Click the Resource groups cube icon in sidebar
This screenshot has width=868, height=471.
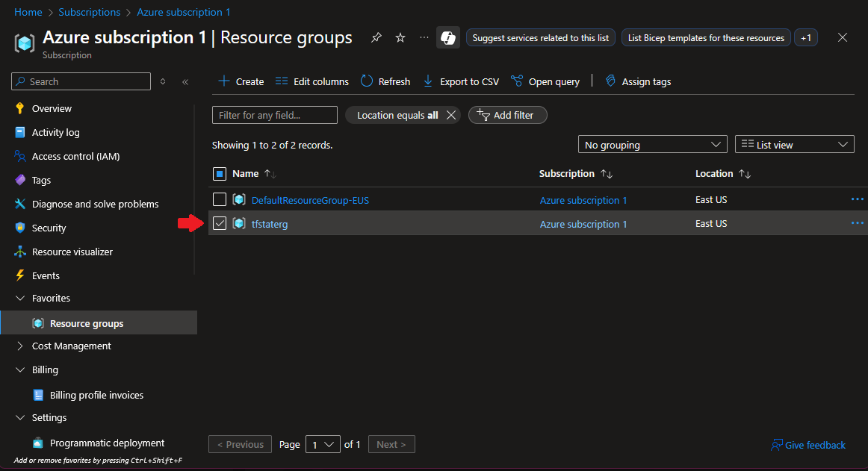38,323
